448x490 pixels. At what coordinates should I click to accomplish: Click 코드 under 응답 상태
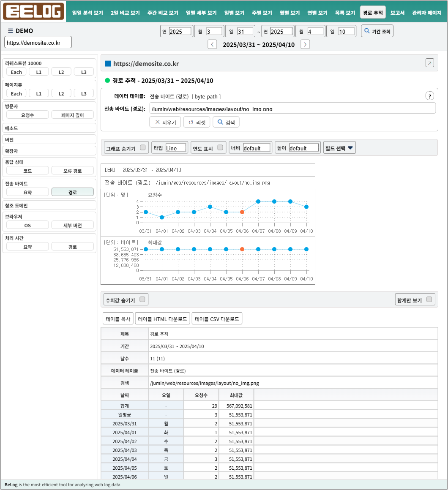27,171
